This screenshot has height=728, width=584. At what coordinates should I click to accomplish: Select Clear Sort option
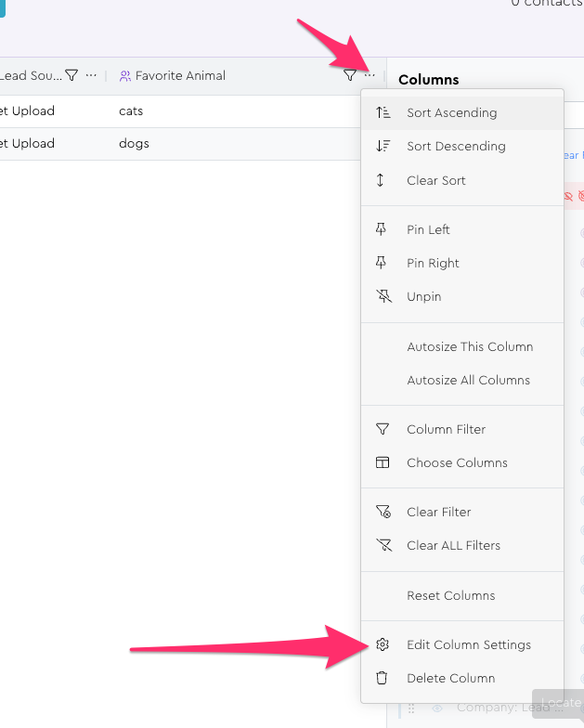435,181
